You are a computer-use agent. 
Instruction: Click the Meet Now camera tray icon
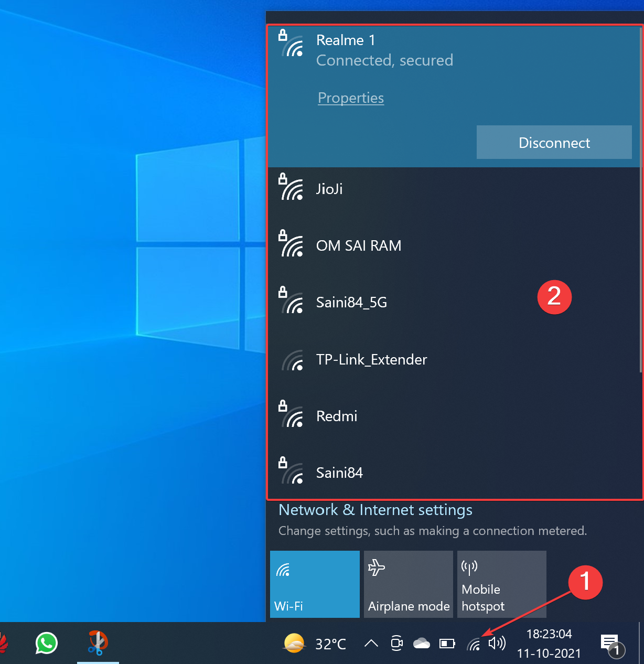pos(397,643)
